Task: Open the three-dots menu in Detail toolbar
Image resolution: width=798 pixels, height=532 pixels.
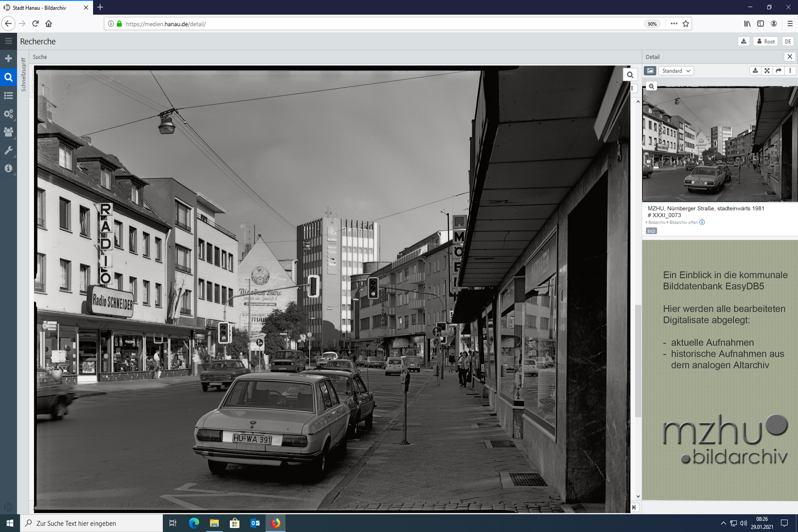Action: pyautogui.click(x=790, y=70)
